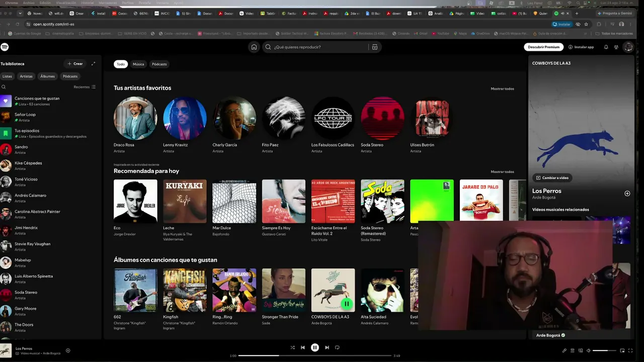Image resolution: width=644 pixels, height=362 pixels.
Task: Toggle shuffle playback
Action: click(292, 347)
